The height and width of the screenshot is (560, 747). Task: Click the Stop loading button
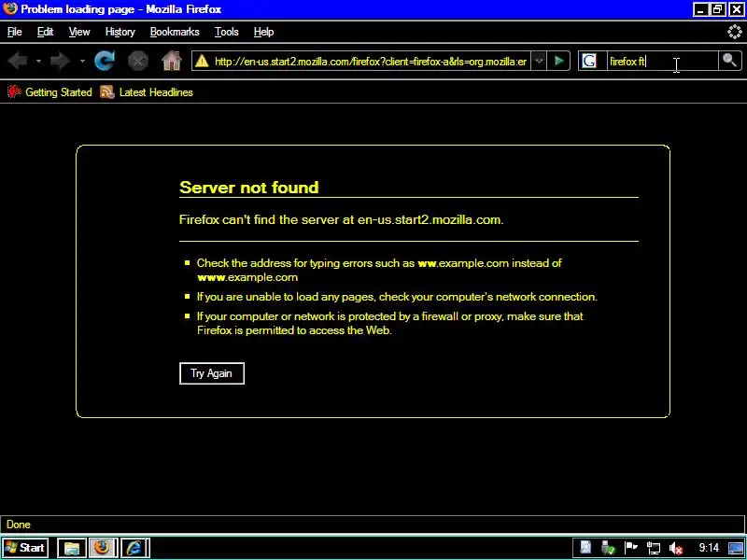138,61
